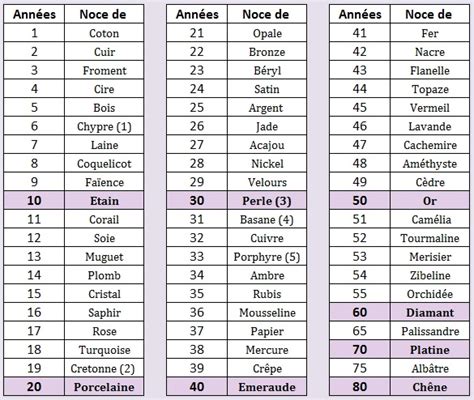474x400 pixels.
Task: Click the Cretonne (2) cell
Action: (x=104, y=368)
